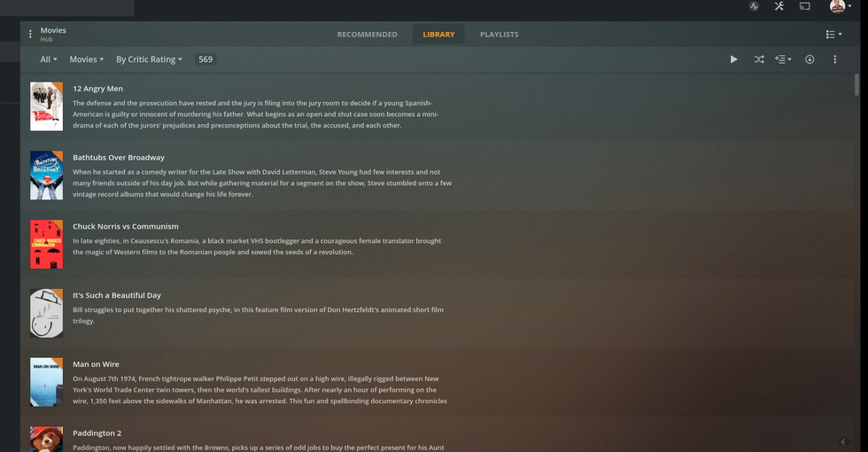Open the Man on Wire title
This screenshot has height=452, width=868.
point(96,364)
